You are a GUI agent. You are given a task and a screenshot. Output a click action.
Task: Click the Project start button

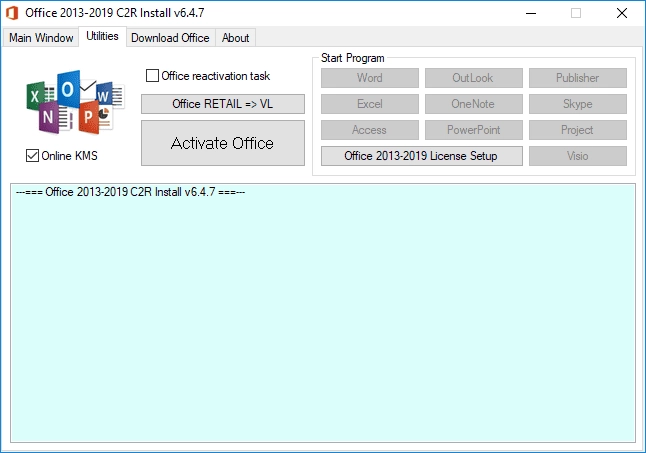click(578, 130)
